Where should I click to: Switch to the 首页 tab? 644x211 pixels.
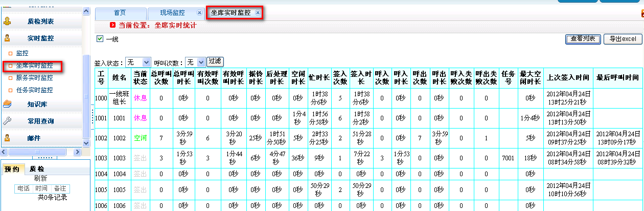coord(120,13)
